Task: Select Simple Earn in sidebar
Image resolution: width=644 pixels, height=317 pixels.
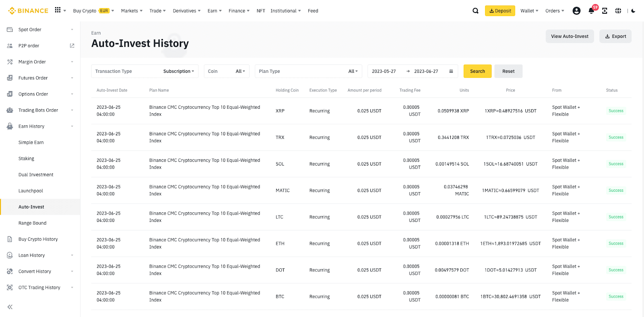Action: pyautogui.click(x=31, y=142)
